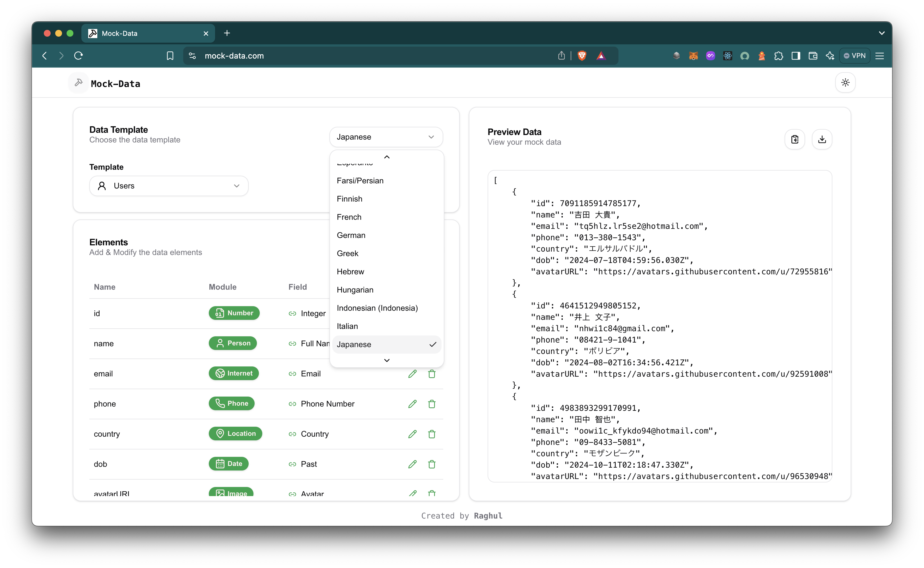This screenshot has height=568, width=924.
Task: Copy preview data to clipboard
Action: point(795,139)
